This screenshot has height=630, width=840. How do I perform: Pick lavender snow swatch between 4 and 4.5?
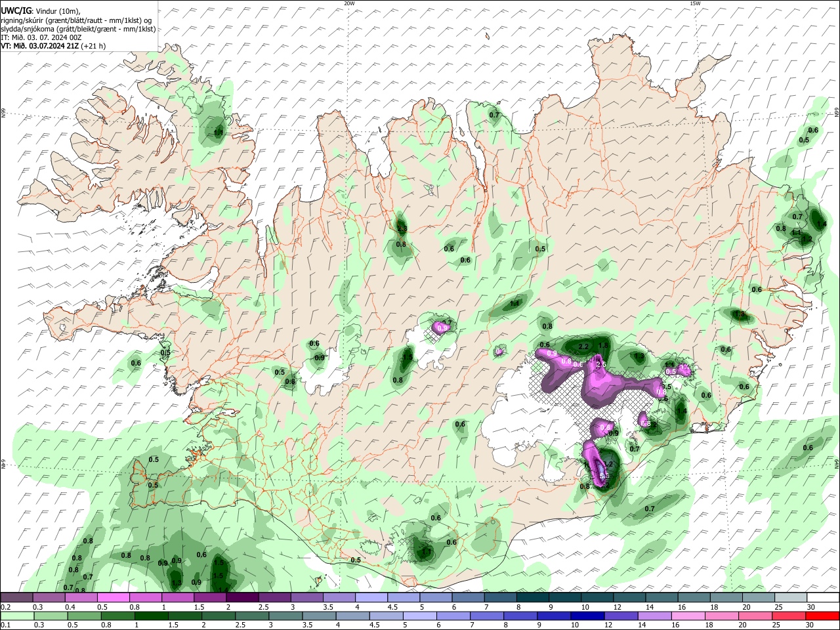[371, 597]
